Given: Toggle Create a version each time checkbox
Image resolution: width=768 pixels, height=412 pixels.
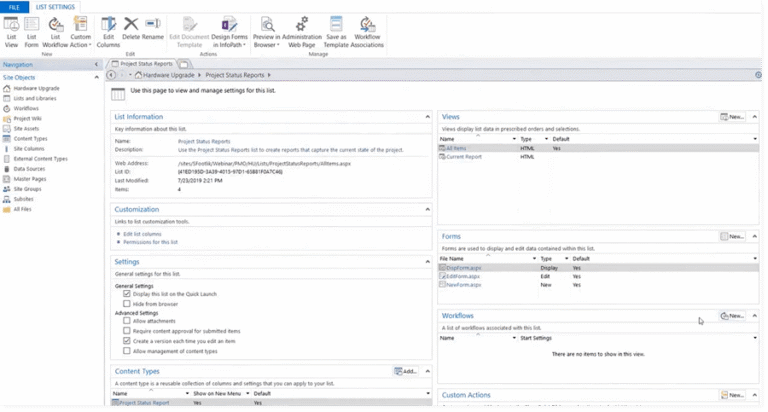Looking at the screenshot, I should 127,340.
